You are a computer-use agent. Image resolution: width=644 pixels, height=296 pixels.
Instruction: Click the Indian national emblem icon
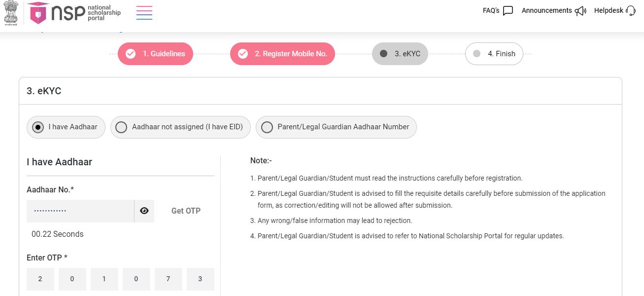(11, 12)
